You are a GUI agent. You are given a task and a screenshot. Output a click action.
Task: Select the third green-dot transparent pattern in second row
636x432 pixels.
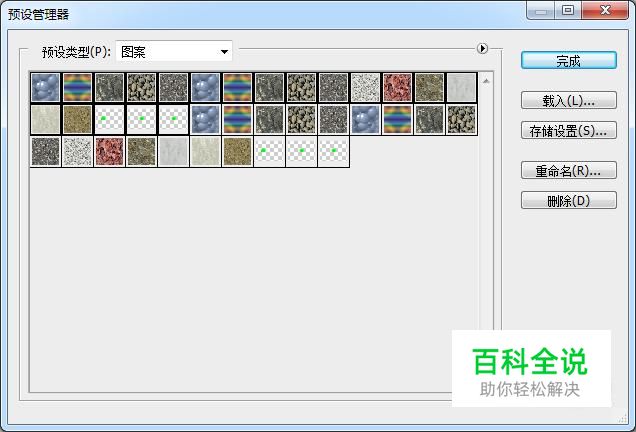[x=174, y=120]
